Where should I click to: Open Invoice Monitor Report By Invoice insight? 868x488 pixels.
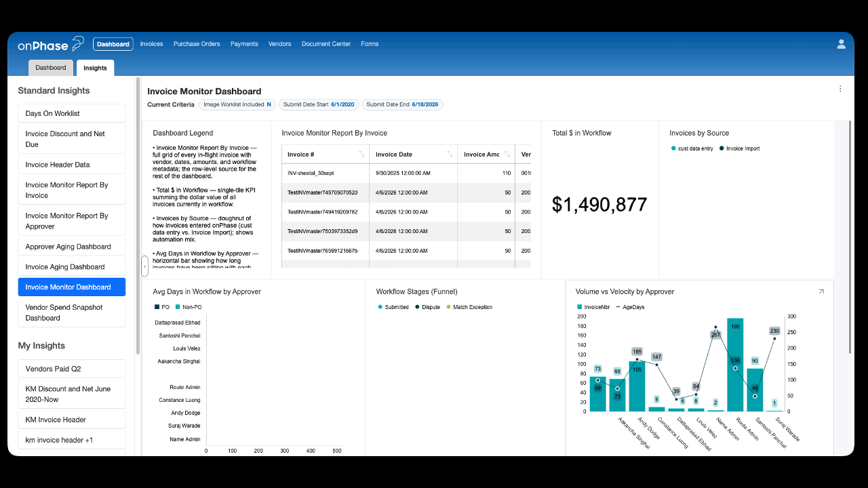coord(72,190)
